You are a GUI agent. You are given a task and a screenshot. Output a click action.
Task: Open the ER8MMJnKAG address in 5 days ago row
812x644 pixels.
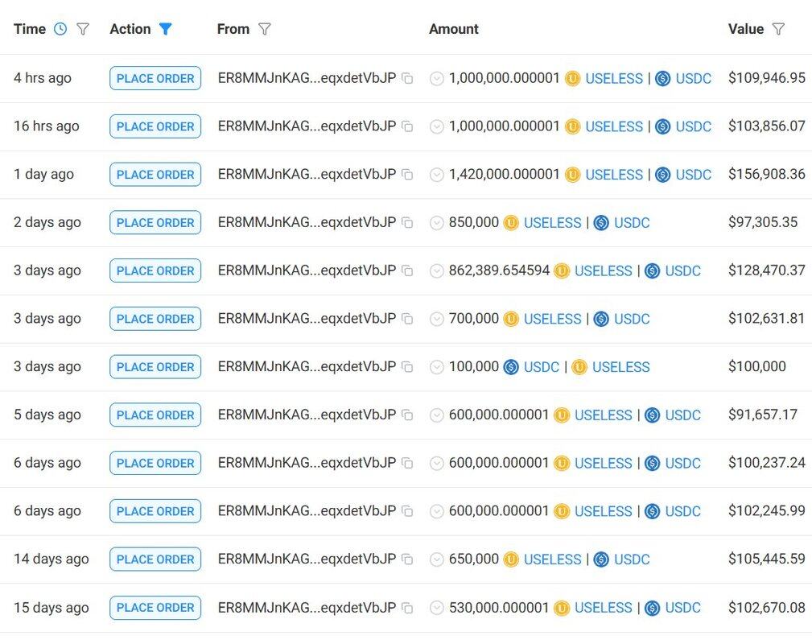(307, 415)
